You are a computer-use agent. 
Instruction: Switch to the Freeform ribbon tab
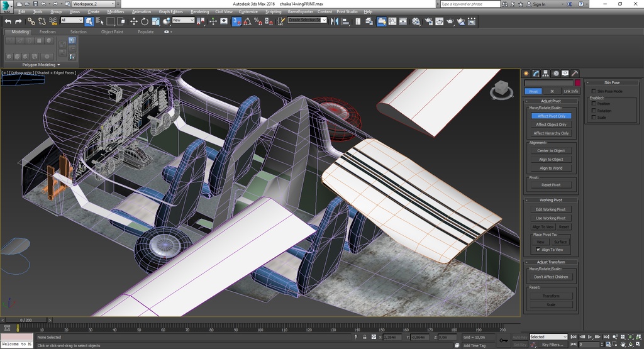[x=48, y=31]
